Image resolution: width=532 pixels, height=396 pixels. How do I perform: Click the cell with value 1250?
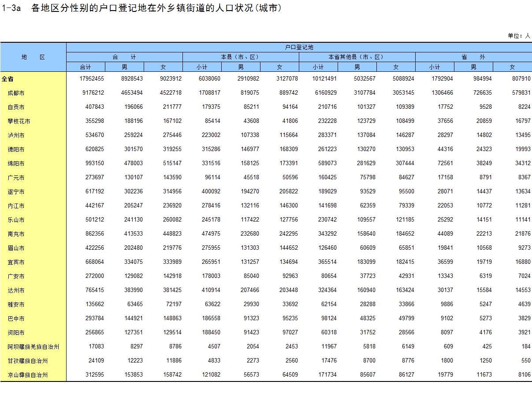click(x=486, y=361)
